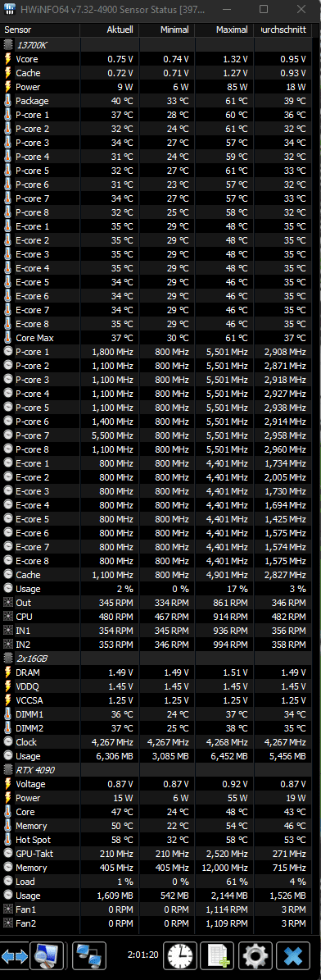The height and width of the screenshot is (980, 321).
Task: Click GPU Usage current 1,609 MB
Action: tap(113, 896)
